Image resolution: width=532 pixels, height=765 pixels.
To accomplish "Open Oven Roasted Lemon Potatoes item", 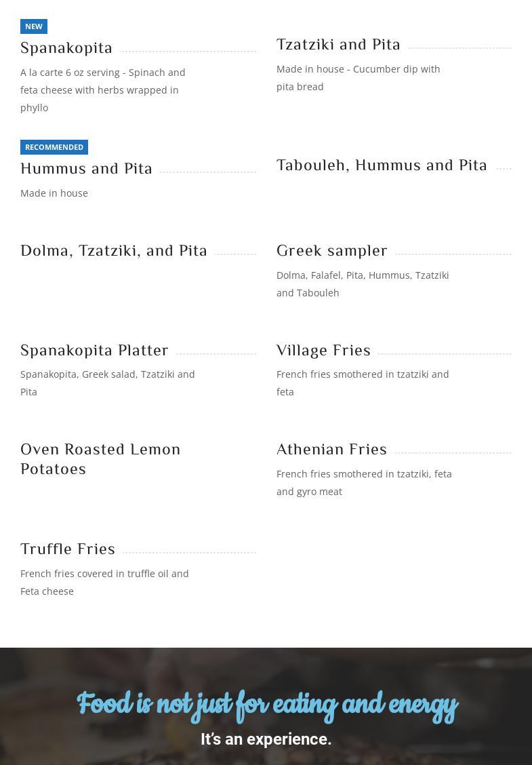I will coord(100,459).
